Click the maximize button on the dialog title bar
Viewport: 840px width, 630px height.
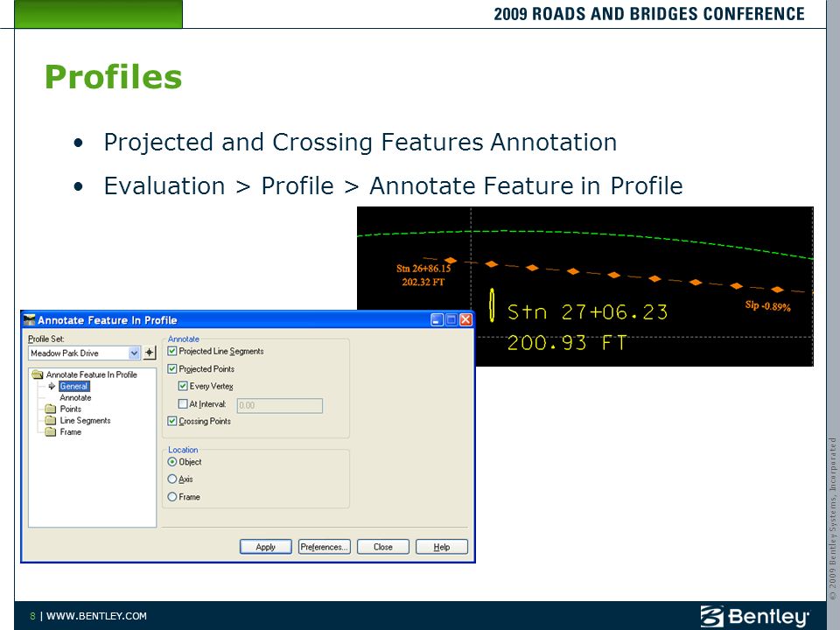point(451,320)
